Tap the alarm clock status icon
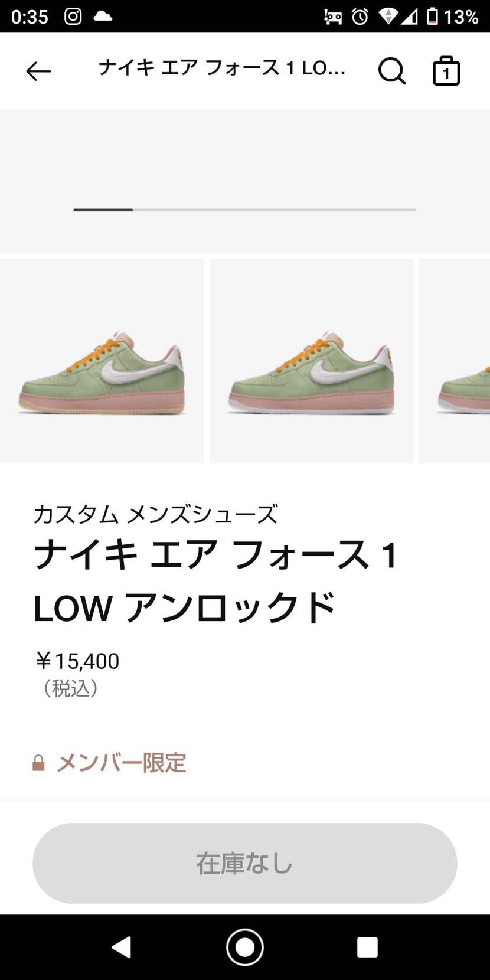490x980 pixels. click(360, 17)
